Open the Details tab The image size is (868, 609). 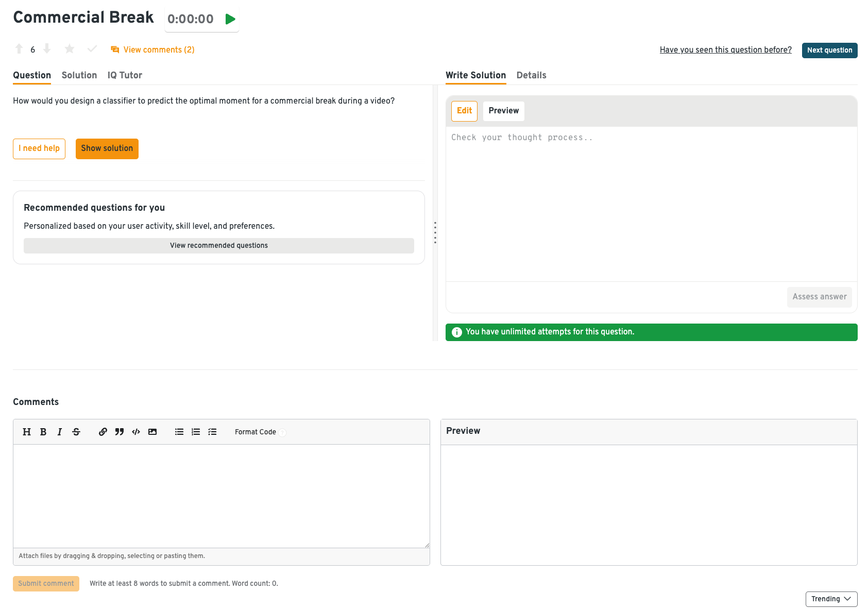[x=531, y=75]
